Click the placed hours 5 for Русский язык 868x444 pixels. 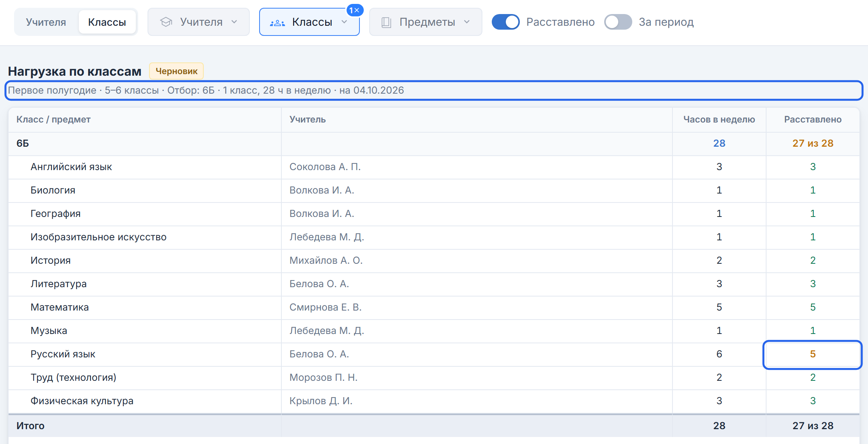pyautogui.click(x=813, y=354)
